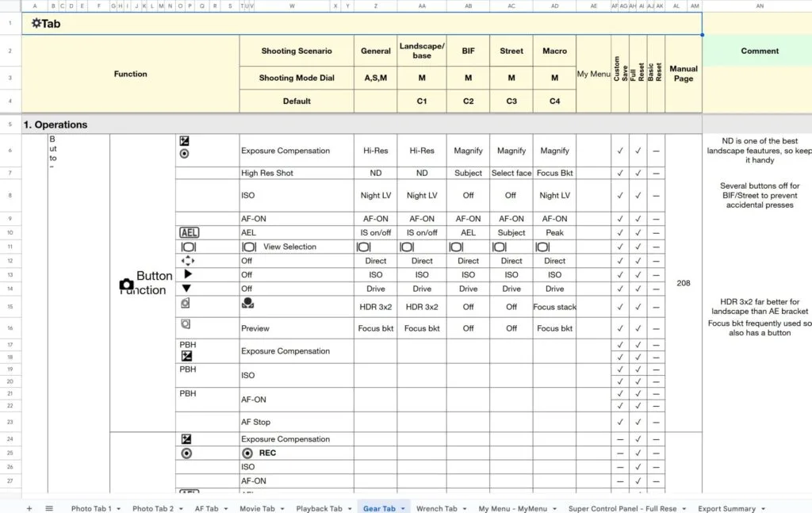Open the Playback Tab sheet menu arrow
Image resolution: width=812 pixels, height=513 pixels.
click(x=350, y=509)
